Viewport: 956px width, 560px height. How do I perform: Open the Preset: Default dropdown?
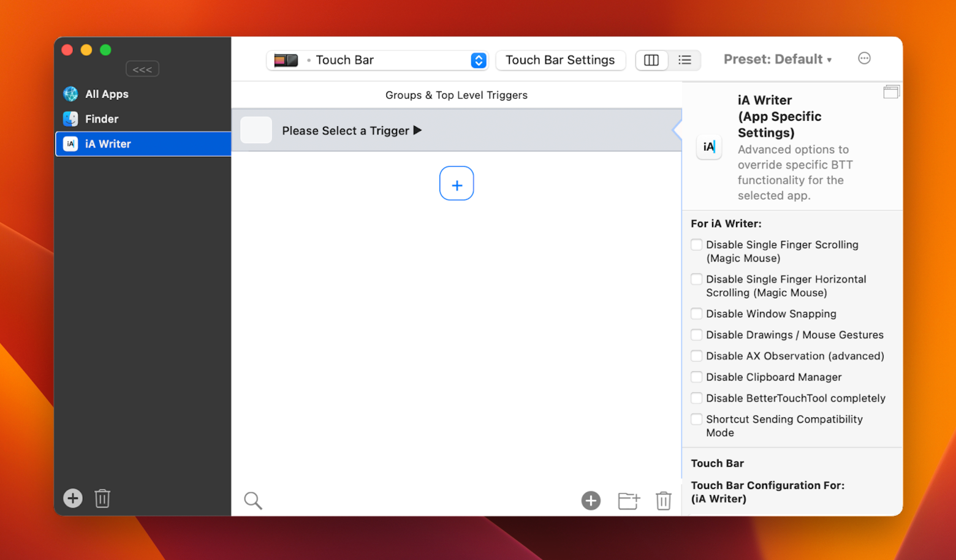[778, 59]
